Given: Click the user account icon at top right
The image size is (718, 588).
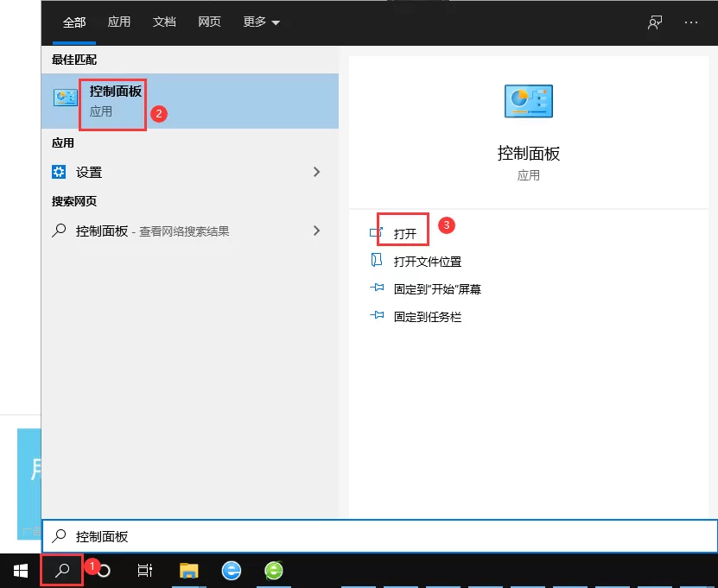Looking at the screenshot, I should [x=654, y=22].
